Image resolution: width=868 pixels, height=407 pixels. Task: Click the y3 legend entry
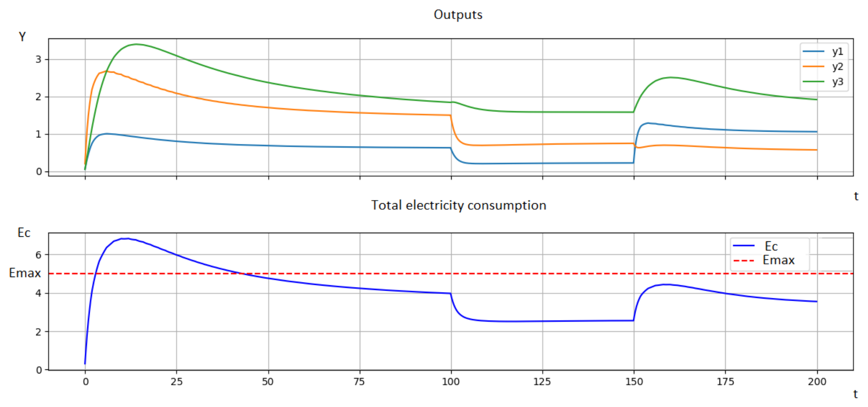click(823, 81)
